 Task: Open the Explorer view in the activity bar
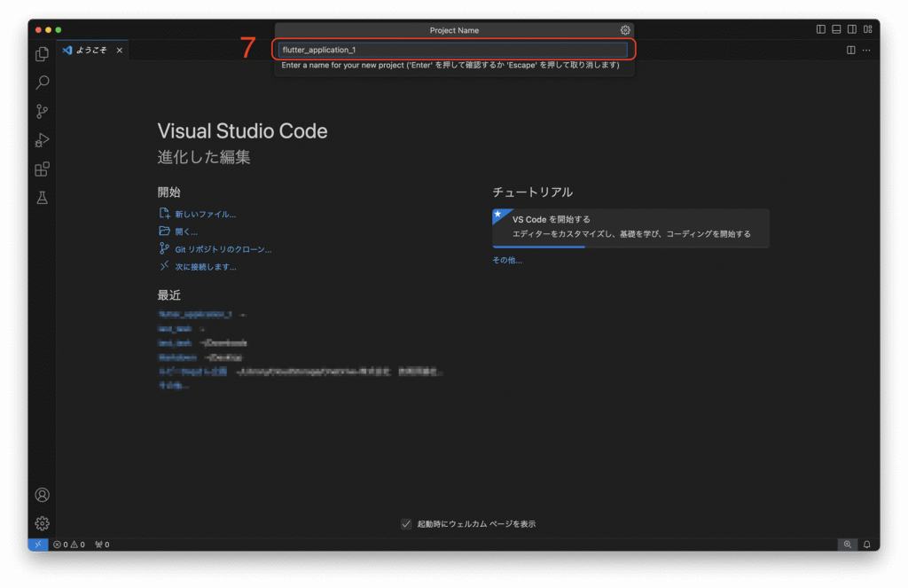point(43,54)
